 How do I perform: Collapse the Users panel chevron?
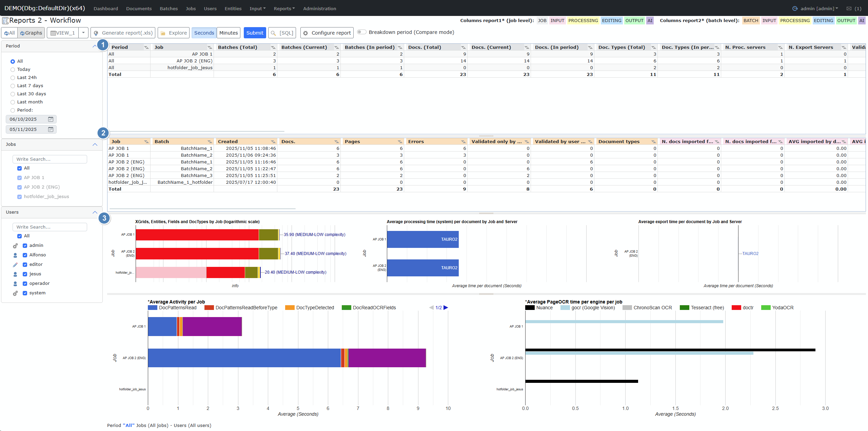(x=95, y=212)
